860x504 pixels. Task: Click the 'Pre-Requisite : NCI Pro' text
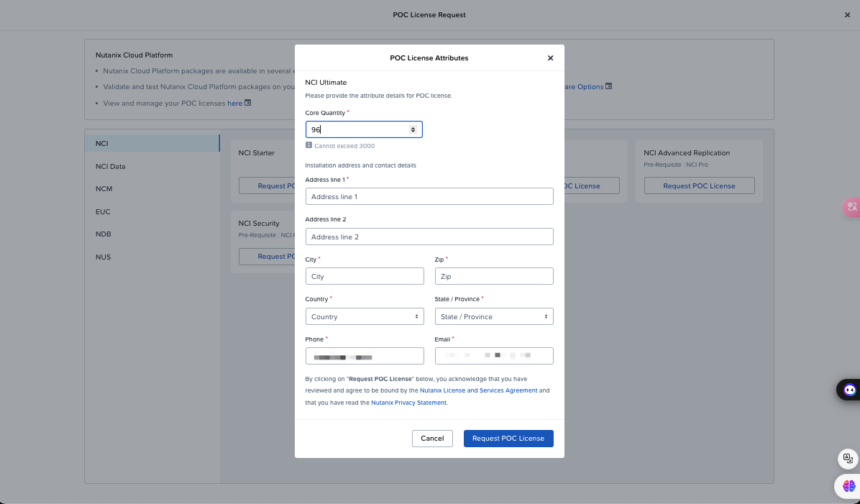(676, 165)
